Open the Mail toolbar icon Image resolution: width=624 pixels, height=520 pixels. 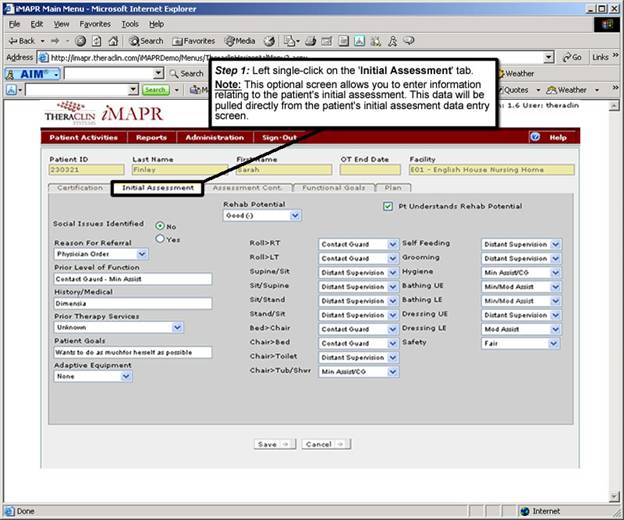tap(291, 41)
